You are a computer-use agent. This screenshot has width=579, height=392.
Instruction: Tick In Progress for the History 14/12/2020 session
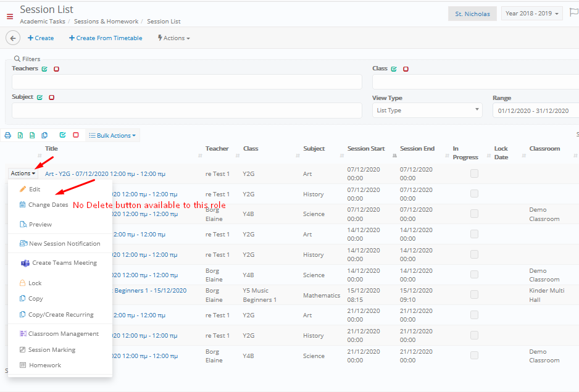(x=475, y=254)
